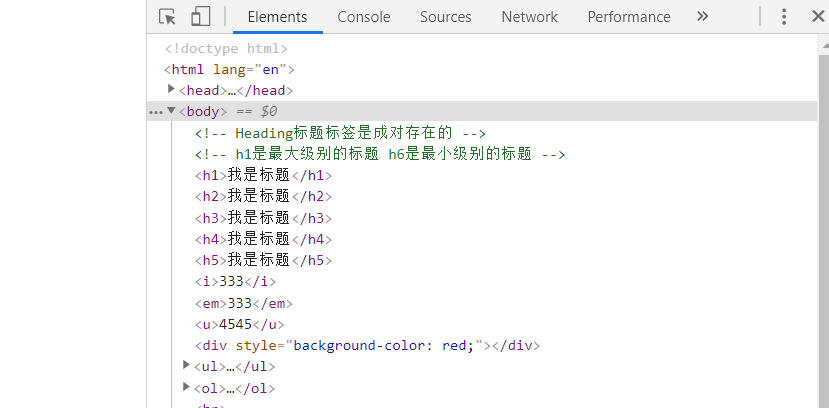The width and height of the screenshot is (829, 408).
Task: Switch to the Elements tab
Action: (x=277, y=17)
